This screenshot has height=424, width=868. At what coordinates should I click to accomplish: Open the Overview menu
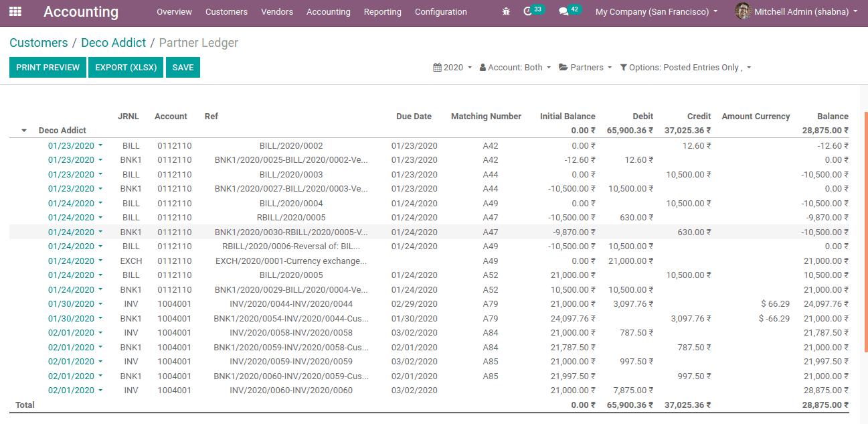pos(174,12)
